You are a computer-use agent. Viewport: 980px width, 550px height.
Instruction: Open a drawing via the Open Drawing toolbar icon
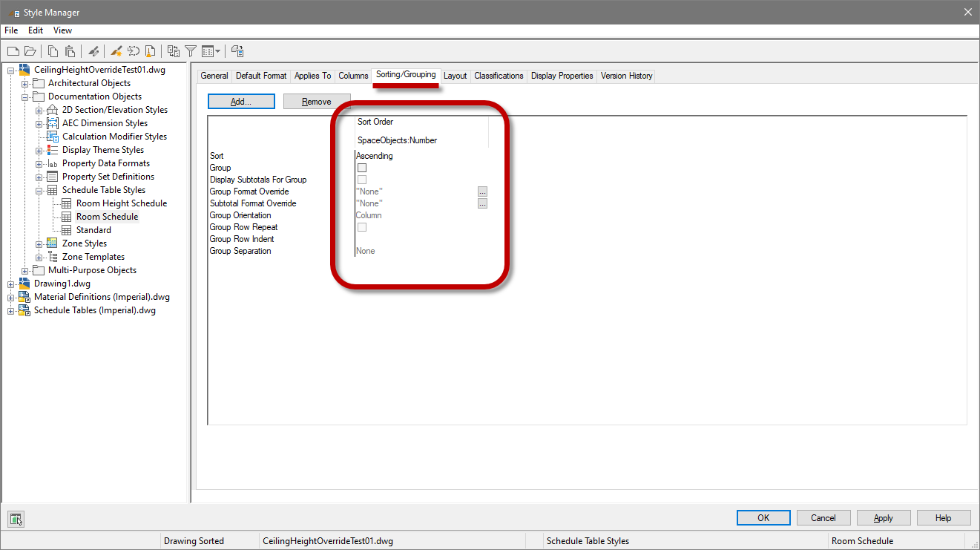tap(30, 50)
